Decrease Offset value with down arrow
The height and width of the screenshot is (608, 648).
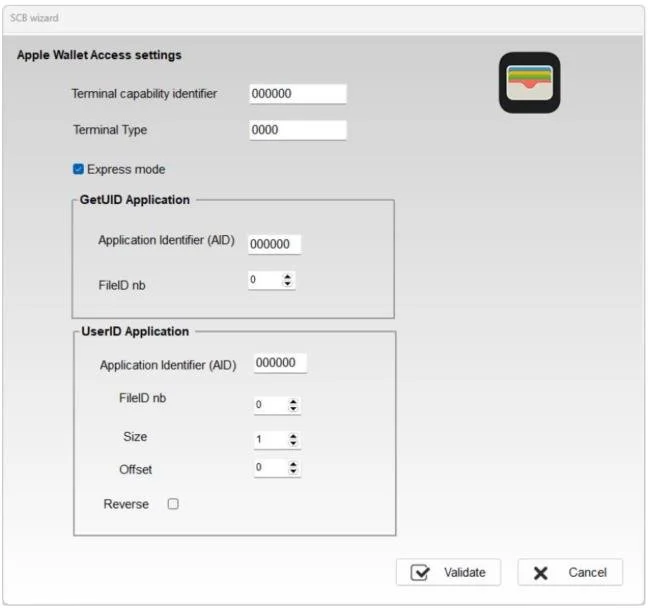coord(293,471)
